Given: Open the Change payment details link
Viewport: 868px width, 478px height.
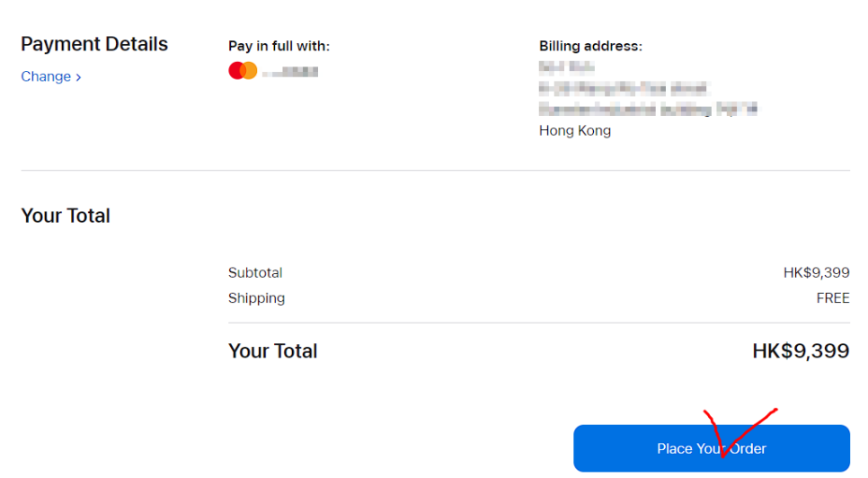Looking at the screenshot, I should [x=51, y=76].
